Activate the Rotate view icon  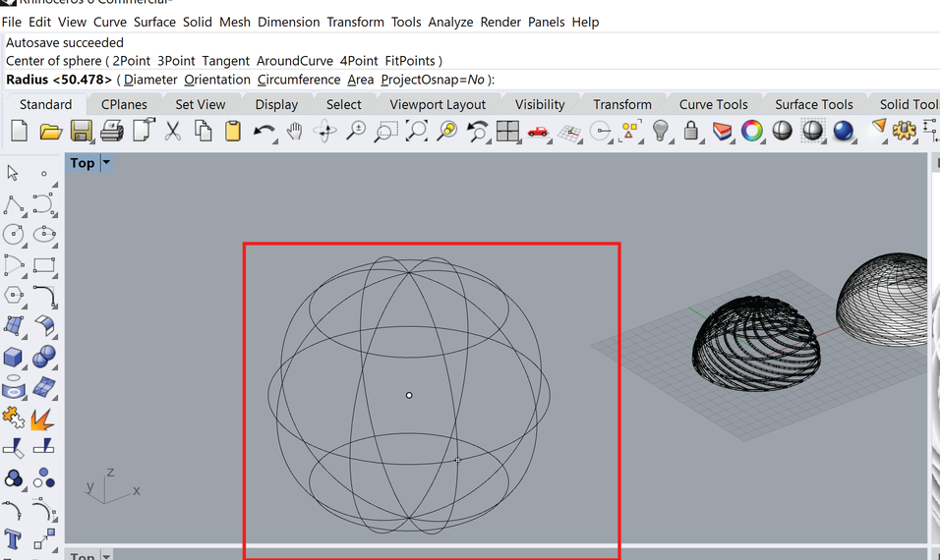(x=325, y=131)
